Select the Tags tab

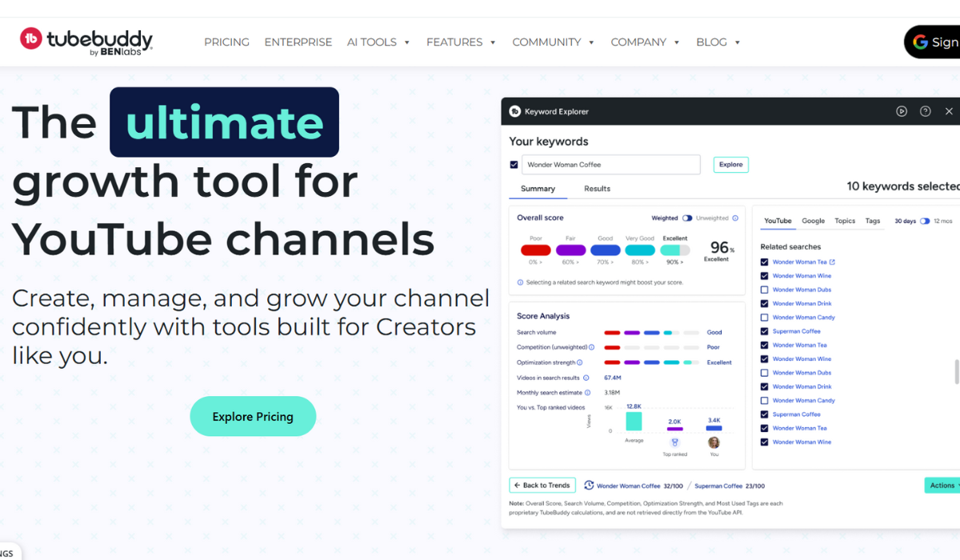(x=873, y=221)
